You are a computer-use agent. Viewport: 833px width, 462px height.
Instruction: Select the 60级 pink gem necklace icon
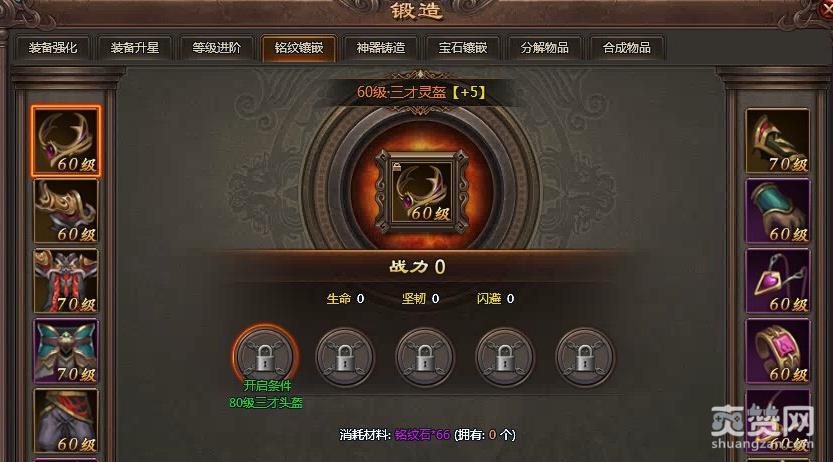[x=777, y=281]
